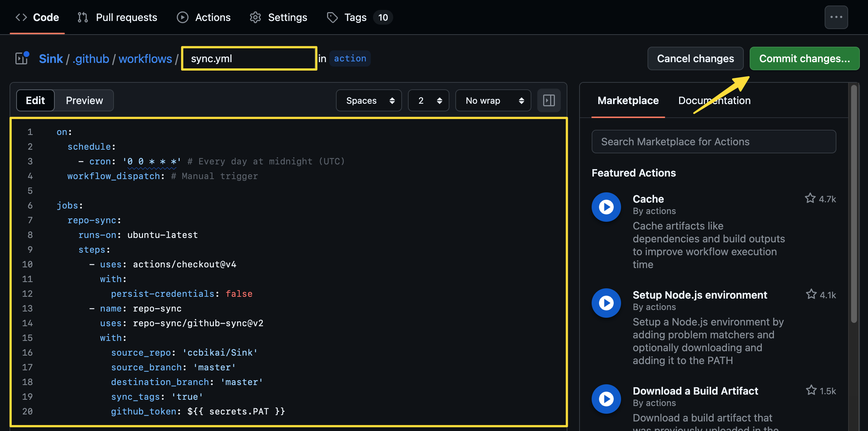Viewport: 868px width, 431px height.
Task: Open the indent size 2 dropdown
Action: point(428,100)
